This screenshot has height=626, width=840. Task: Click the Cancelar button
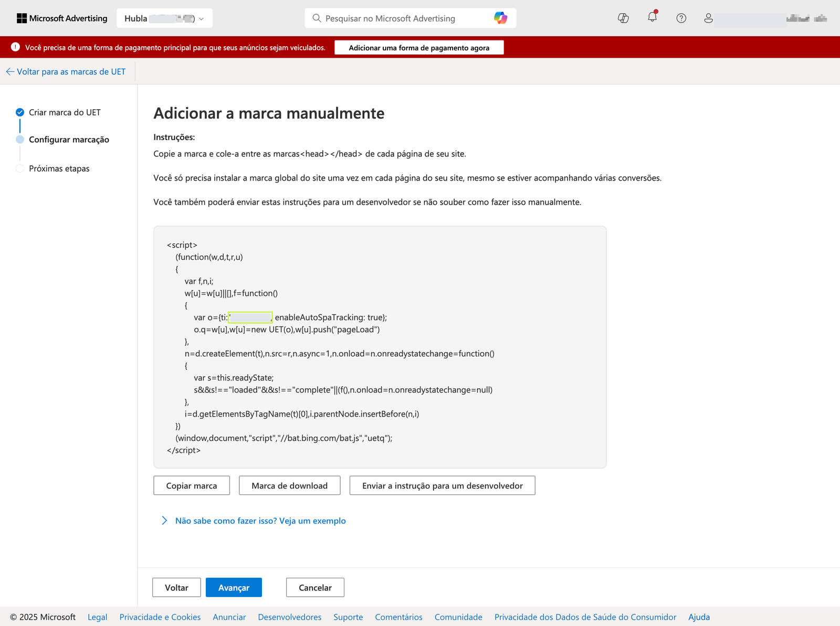[x=315, y=588]
